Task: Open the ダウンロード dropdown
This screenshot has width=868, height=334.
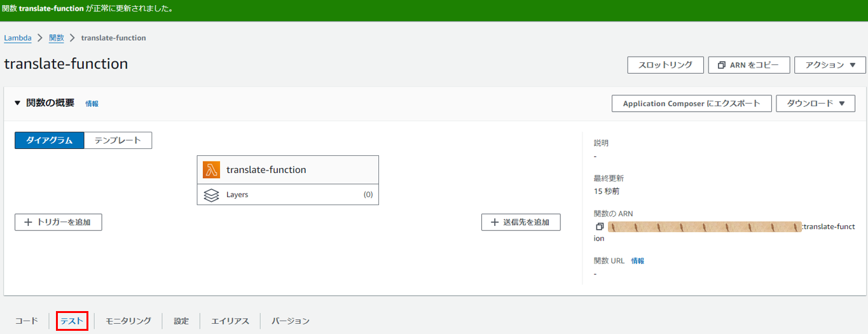Action: pyautogui.click(x=815, y=104)
